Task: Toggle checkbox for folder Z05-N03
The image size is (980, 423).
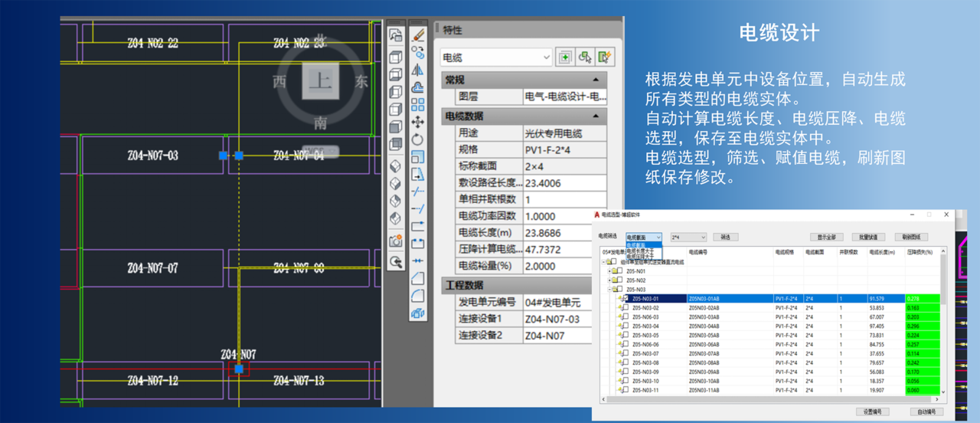Action: tap(619, 289)
